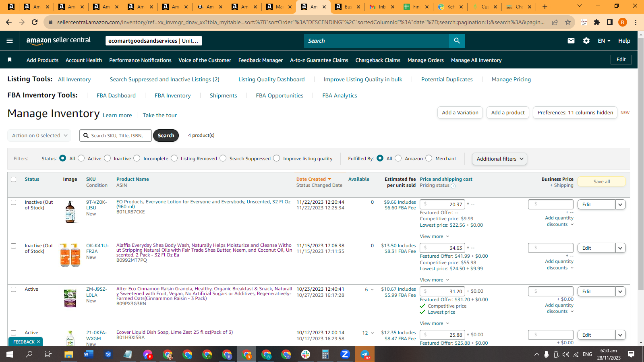Check the select-all rows checkbox in header
The width and height of the screenshot is (644, 362).
coord(14,180)
